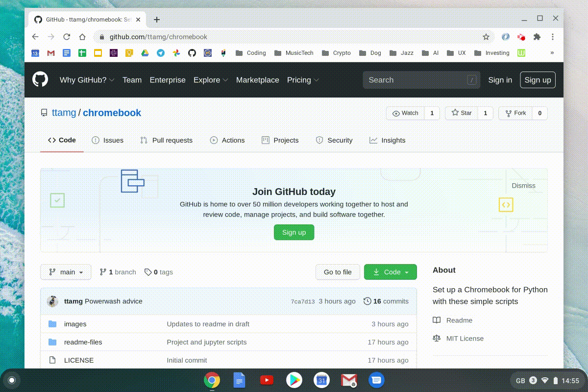Open the system tray clock showing 14:55
The image size is (588, 392).
point(570,381)
